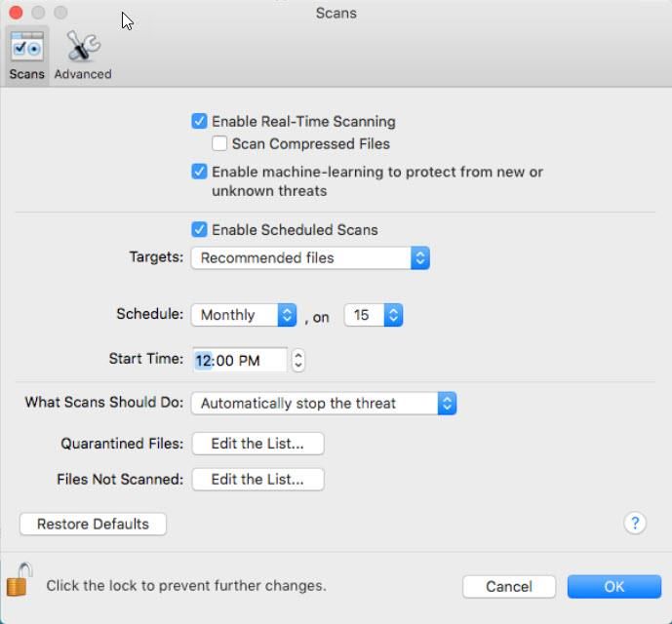Click the Restore Defaults button
This screenshot has height=624, width=672.
click(93, 524)
